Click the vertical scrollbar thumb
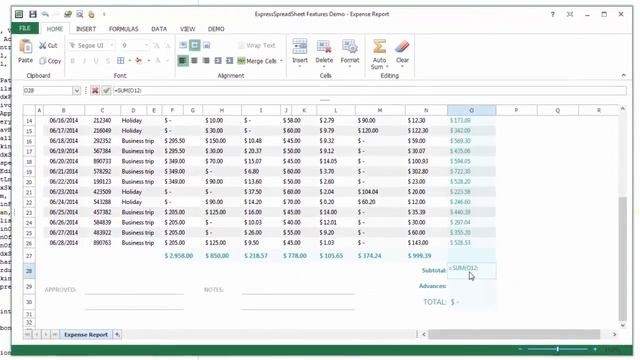The width and height of the screenshot is (640, 360). click(x=622, y=258)
